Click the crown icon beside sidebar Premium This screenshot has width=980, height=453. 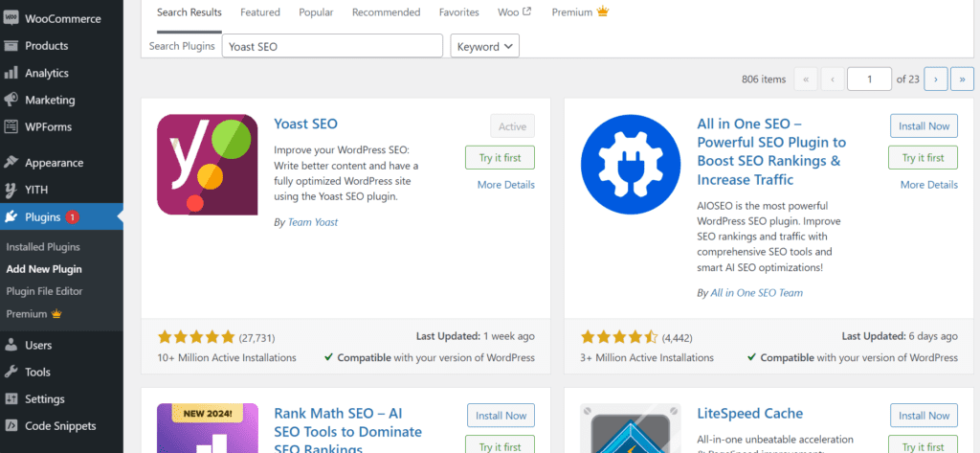56,313
